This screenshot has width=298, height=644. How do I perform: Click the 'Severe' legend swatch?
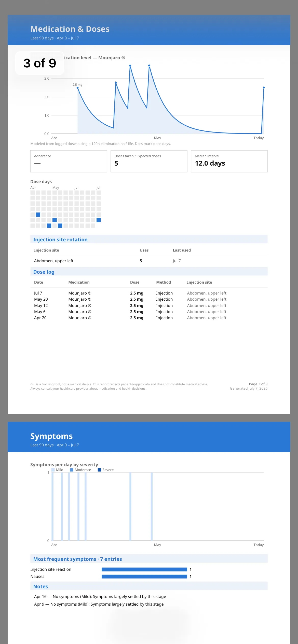[99, 470]
